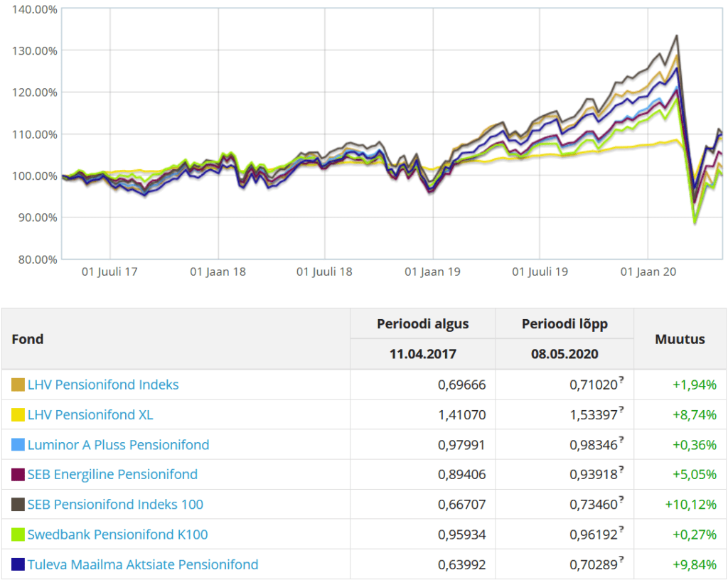
Task: Click the 01 Jaan 20 axis label
Action: coord(648,272)
